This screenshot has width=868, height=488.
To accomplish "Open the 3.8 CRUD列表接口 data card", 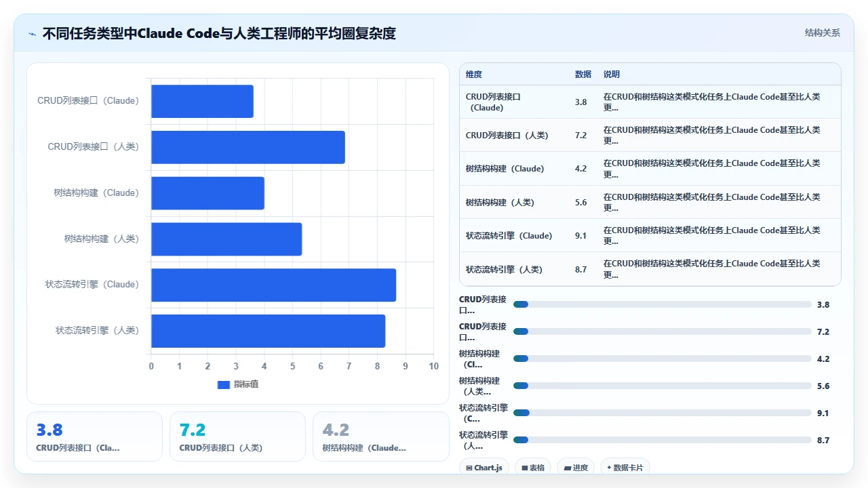I will [94, 436].
